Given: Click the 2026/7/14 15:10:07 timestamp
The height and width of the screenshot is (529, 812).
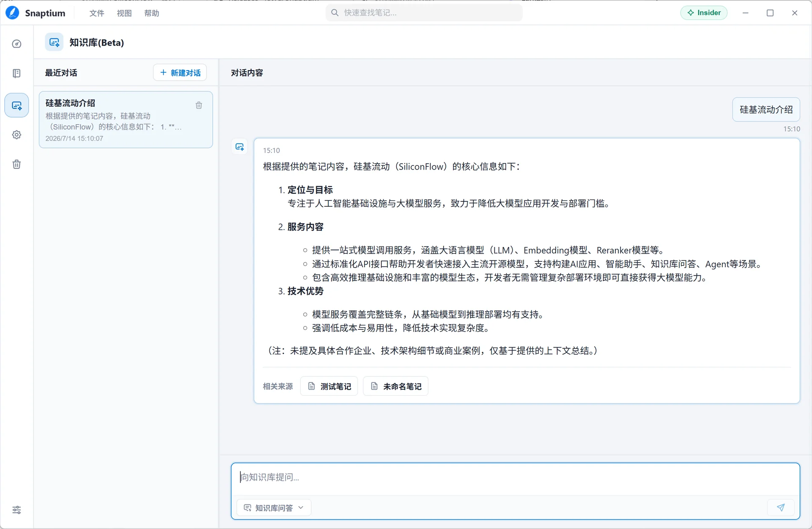Looking at the screenshot, I should coord(74,139).
